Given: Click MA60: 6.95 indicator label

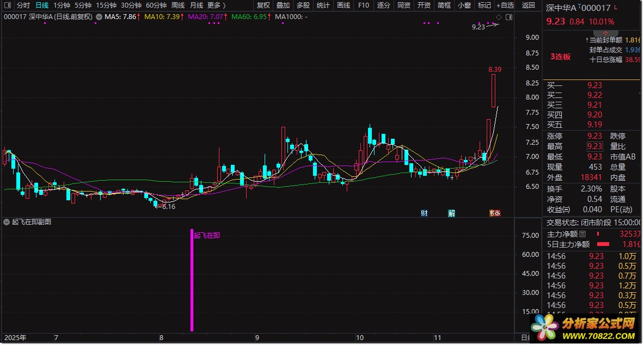Looking at the screenshot, I should (x=251, y=17).
